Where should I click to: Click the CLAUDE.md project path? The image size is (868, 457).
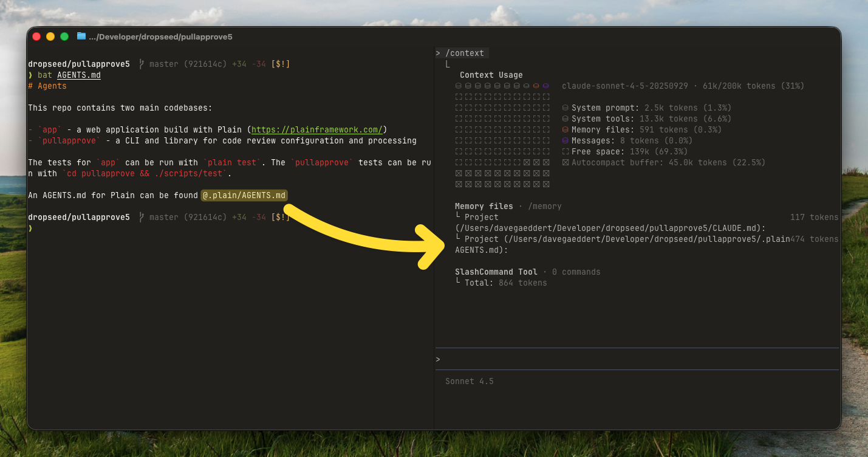coord(610,228)
